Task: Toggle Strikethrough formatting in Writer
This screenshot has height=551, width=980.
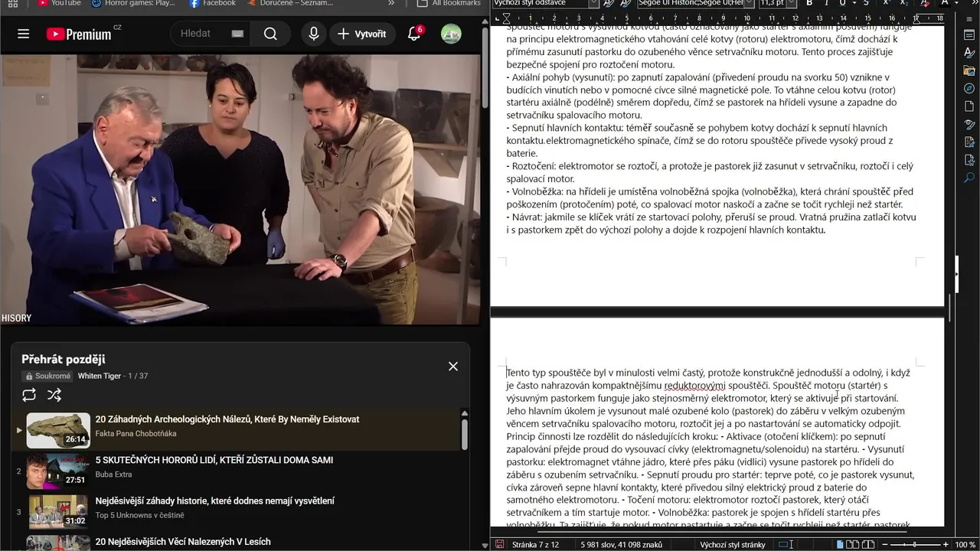Action: tap(866, 3)
